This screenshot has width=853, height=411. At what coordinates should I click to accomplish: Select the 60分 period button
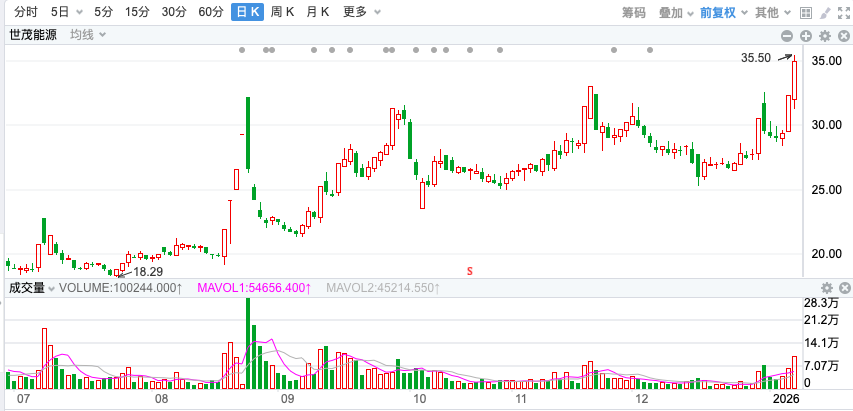211,12
